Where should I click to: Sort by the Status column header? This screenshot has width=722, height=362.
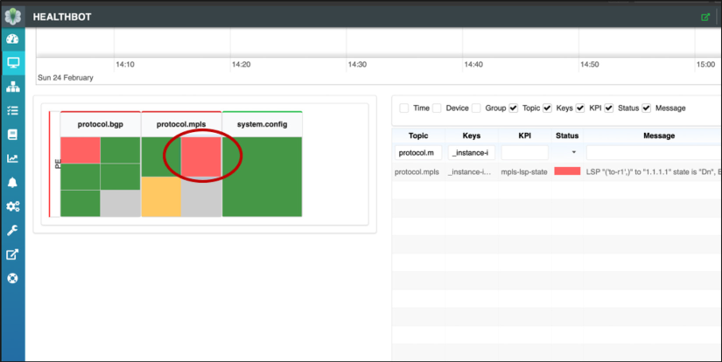(567, 135)
